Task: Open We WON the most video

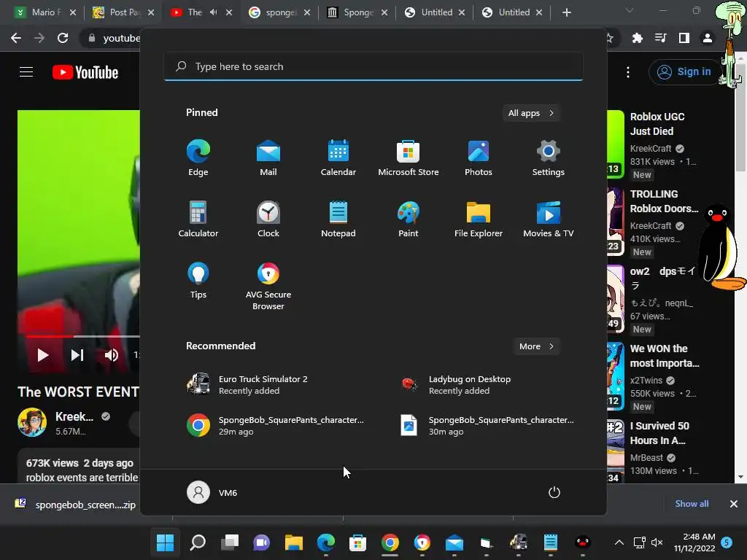Action: pos(665,356)
